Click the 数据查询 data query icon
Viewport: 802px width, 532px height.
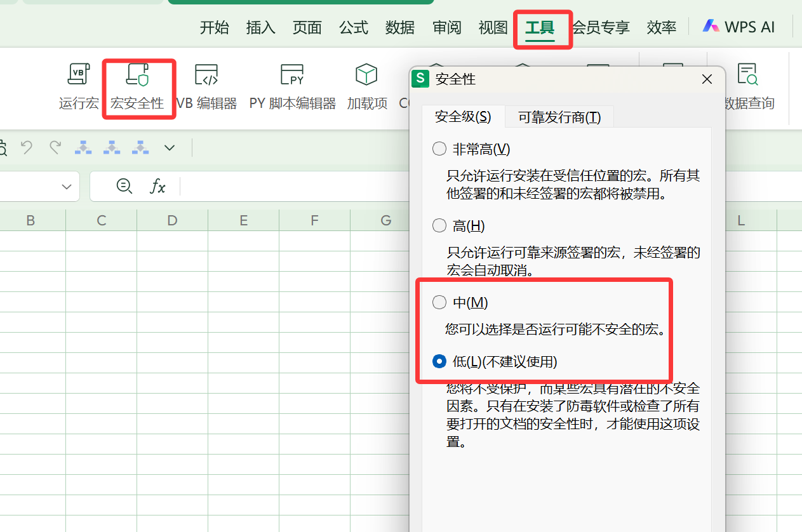[748, 88]
